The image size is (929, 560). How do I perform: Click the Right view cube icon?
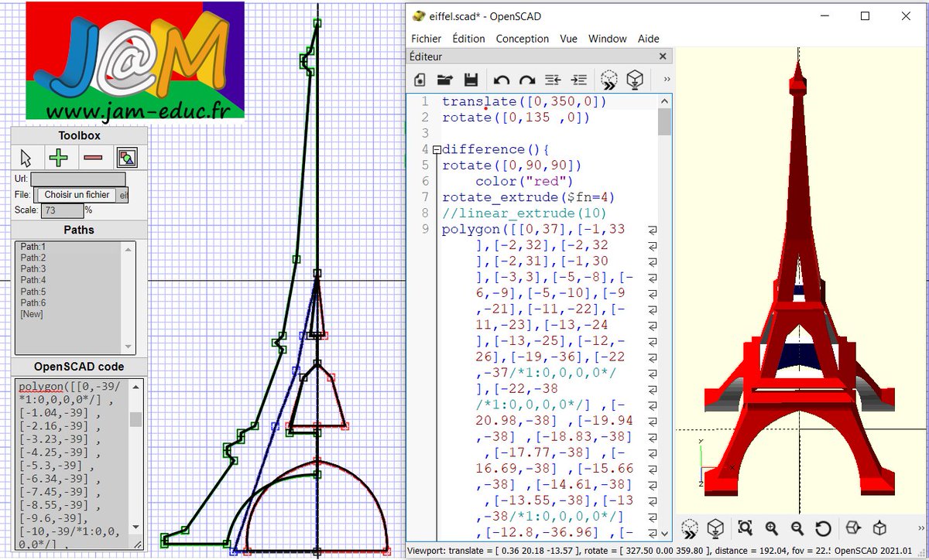pos(853,528)
